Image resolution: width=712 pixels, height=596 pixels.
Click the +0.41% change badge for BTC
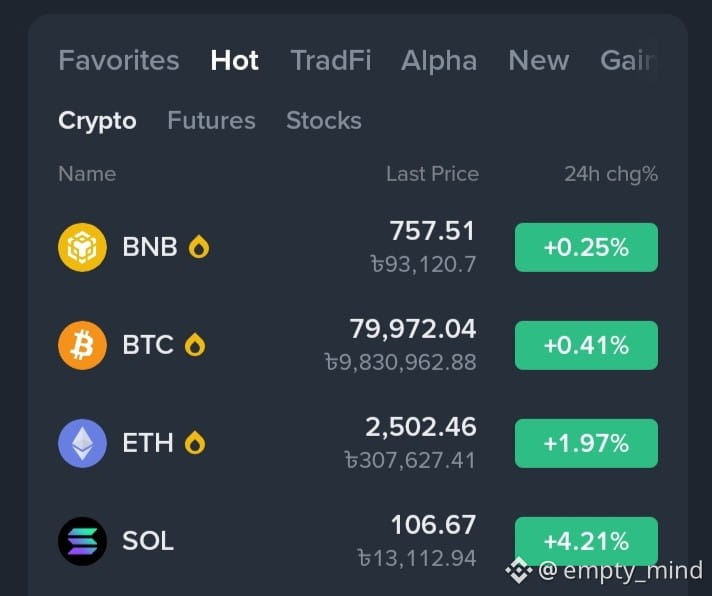tap(586, 345)
